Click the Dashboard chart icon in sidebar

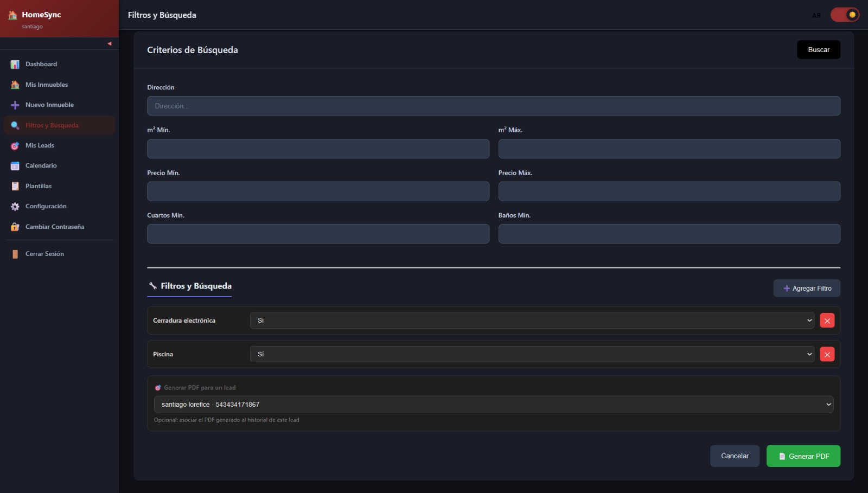click(x=15, y=65)
